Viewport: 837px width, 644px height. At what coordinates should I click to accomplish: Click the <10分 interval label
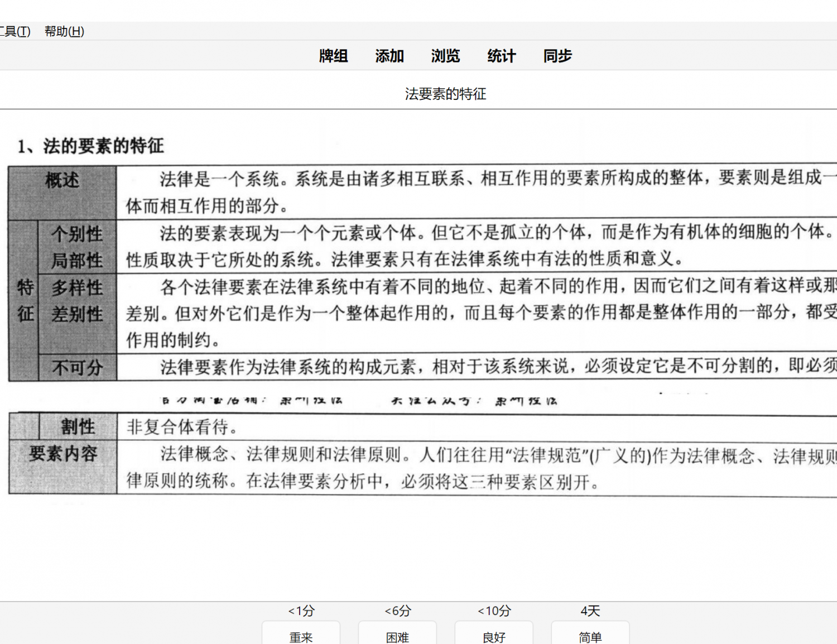click(494, 611)
